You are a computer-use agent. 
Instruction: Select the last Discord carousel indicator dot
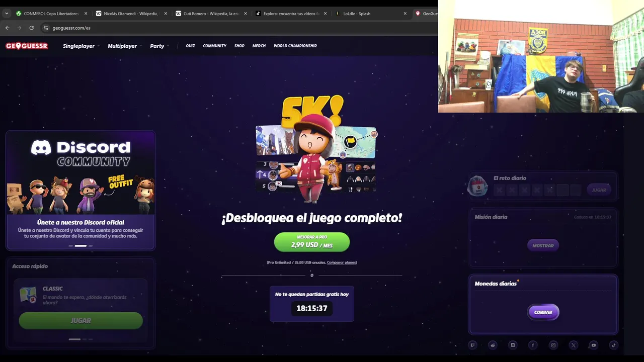(x=91, y=246)
